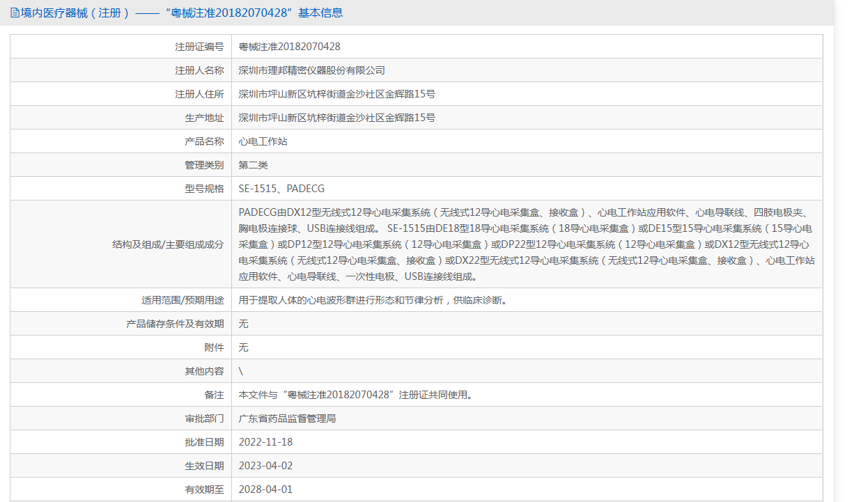Select the 无 value in 产品储存条件及有效期 row
This screenshot has height=502, width=868.
pyautogui.click(x=243, y=324)
